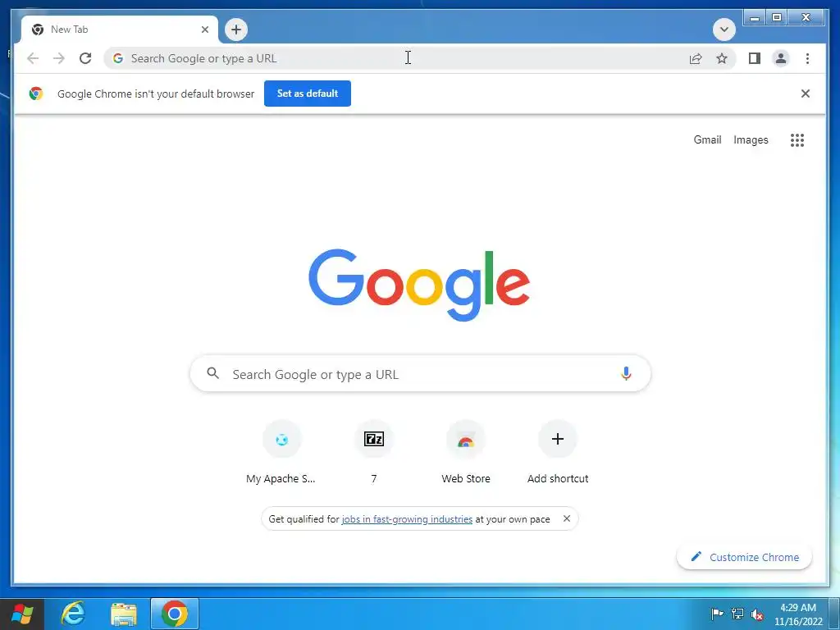
Task: Follow jobs in fast-growing industries link
Action: [x=407, y=519]
